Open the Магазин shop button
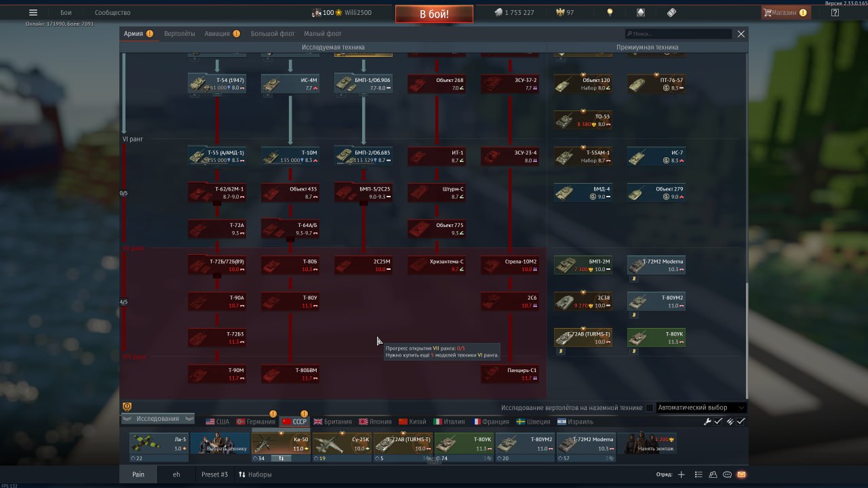 tap(785, 12)
